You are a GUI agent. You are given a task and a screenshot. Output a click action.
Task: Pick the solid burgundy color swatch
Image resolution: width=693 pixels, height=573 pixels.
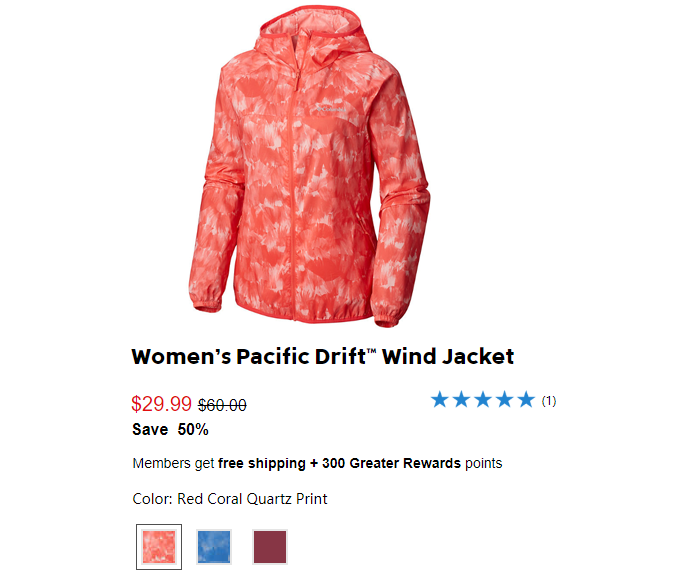[270, 547]
